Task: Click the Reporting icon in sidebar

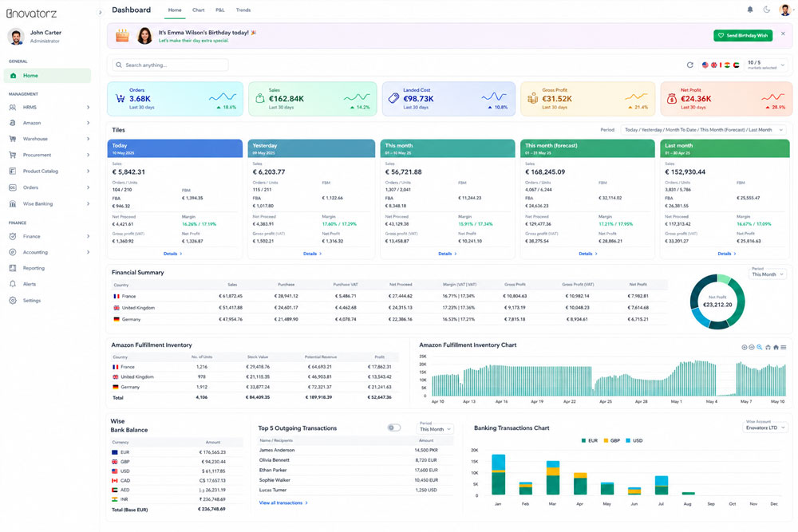Action: tap(13, 268)
